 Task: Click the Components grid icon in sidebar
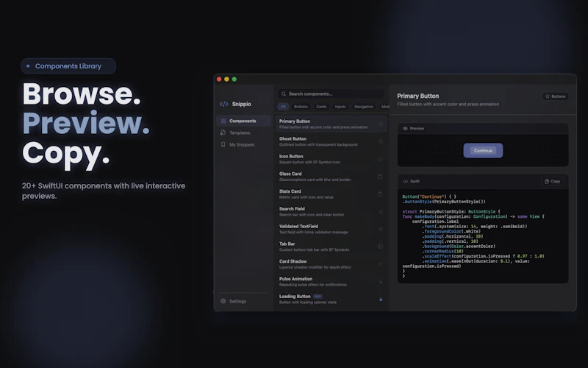pos(223,121)
